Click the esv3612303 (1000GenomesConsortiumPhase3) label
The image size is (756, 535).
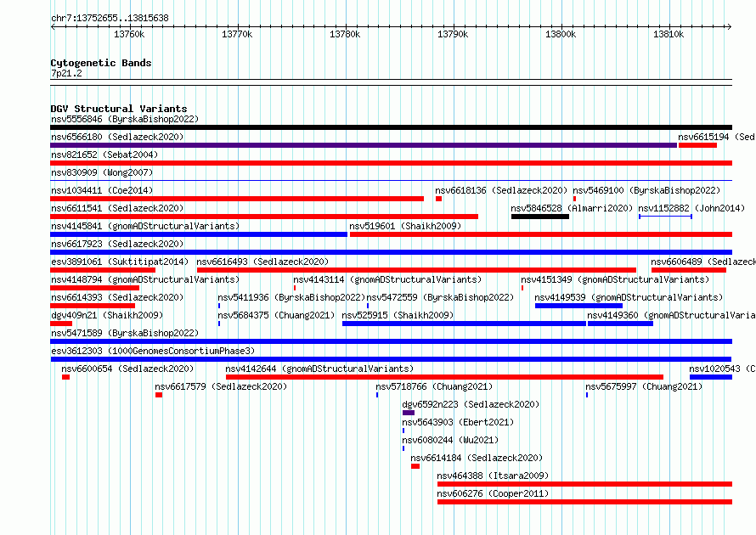point(153,351)
